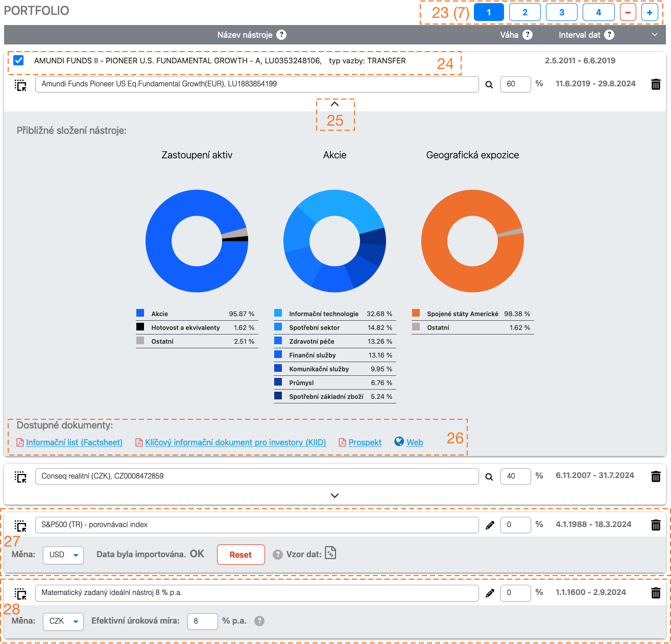
Task: Click help icon next to Název nástroje
Action: [x=281, y=35]
